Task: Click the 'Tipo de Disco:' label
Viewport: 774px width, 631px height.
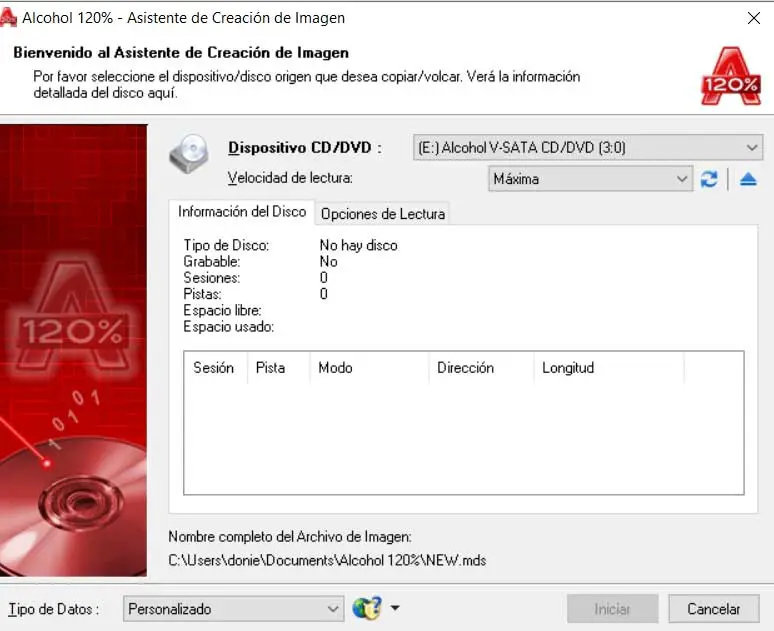Action: [226, 245]
